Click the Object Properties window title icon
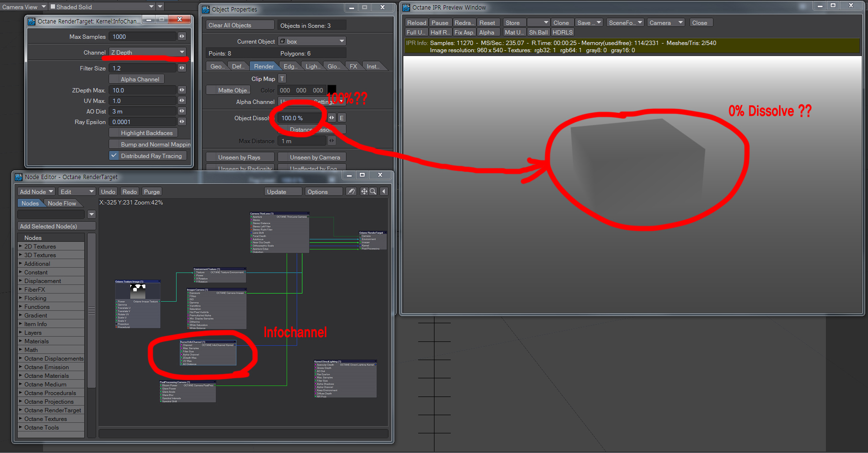Image resolution: width=868 pixels, height=453 pixels. (206, 9)
